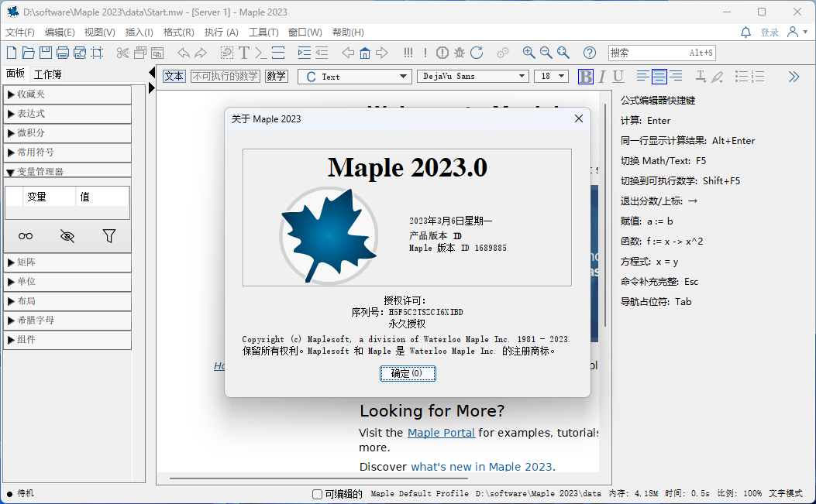
Task: Insert plain text with the T icon
Action: point(244,53)
